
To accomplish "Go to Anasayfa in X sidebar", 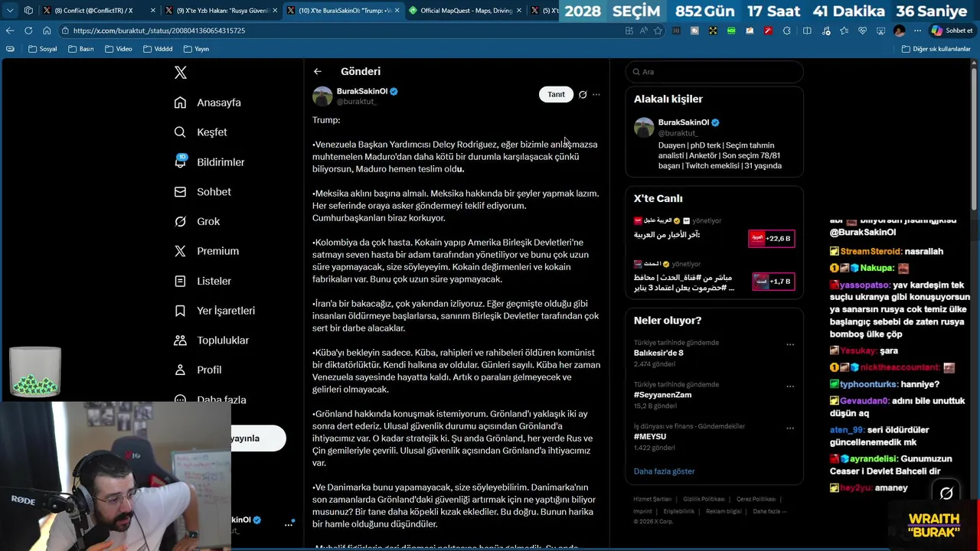I will (x=207, y=103).
